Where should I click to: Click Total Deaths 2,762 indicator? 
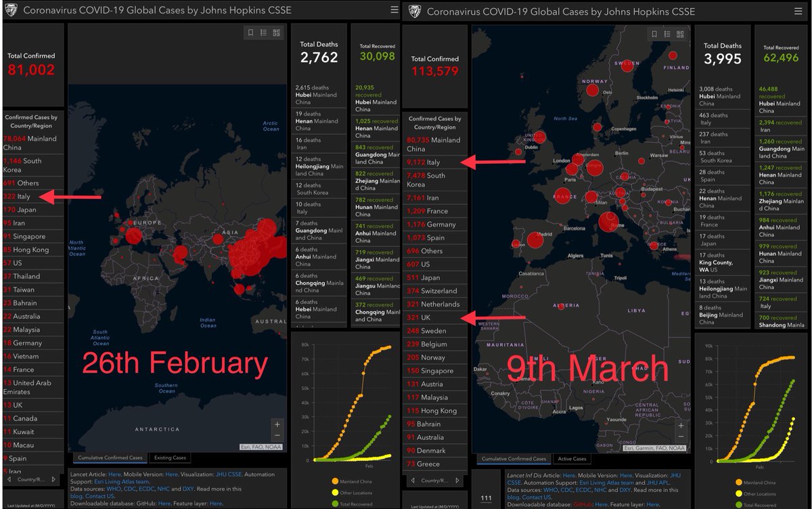319,52
